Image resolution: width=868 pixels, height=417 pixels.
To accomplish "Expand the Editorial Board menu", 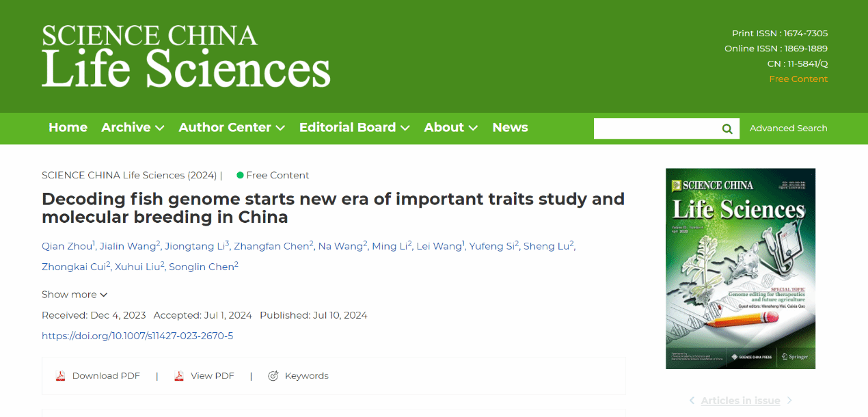I will click(354, 128).
